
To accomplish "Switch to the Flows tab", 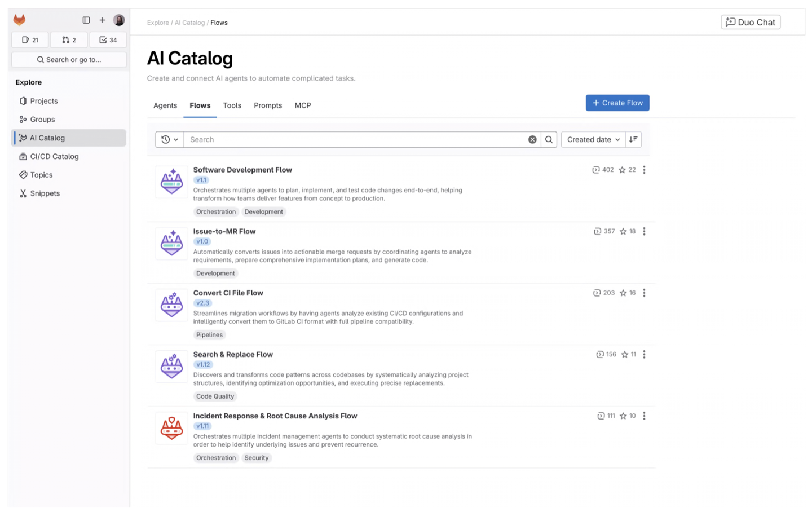I will (x=200, y=105).
